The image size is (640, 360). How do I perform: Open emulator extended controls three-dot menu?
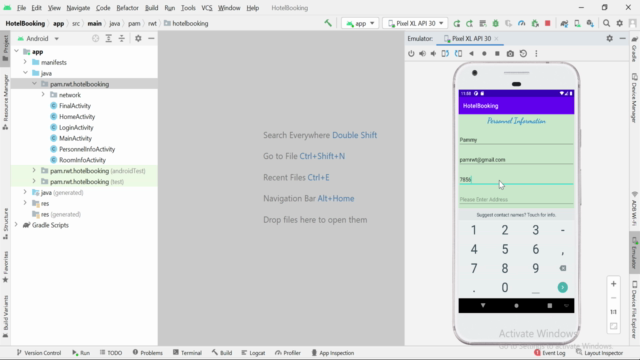(x=536, y=53)
